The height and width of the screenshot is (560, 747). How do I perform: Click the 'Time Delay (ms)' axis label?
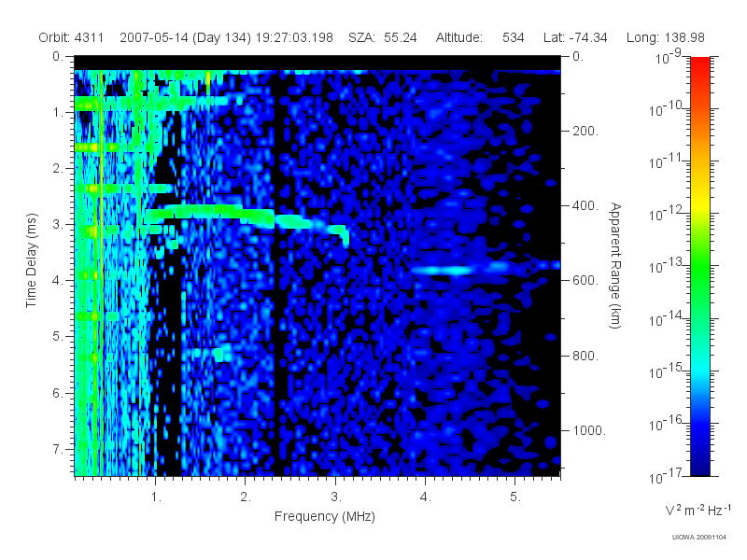point(32,260)
